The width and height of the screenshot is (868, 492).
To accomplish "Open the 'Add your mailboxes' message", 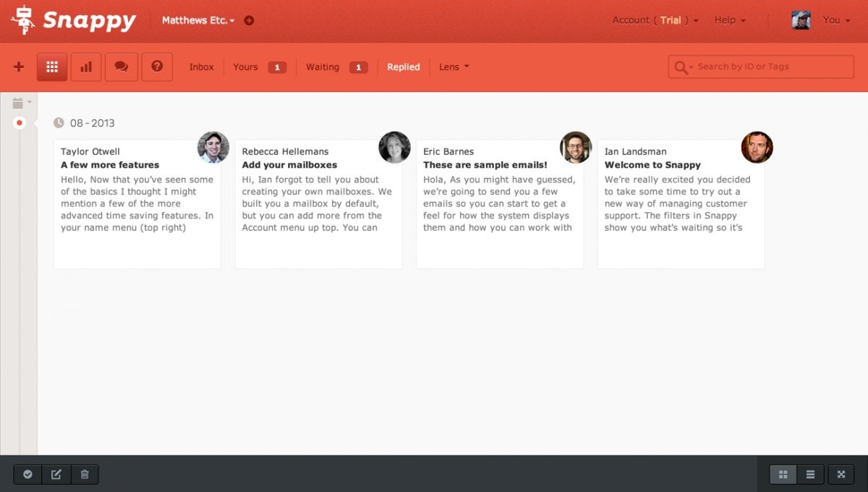I will tap(319, 204).
